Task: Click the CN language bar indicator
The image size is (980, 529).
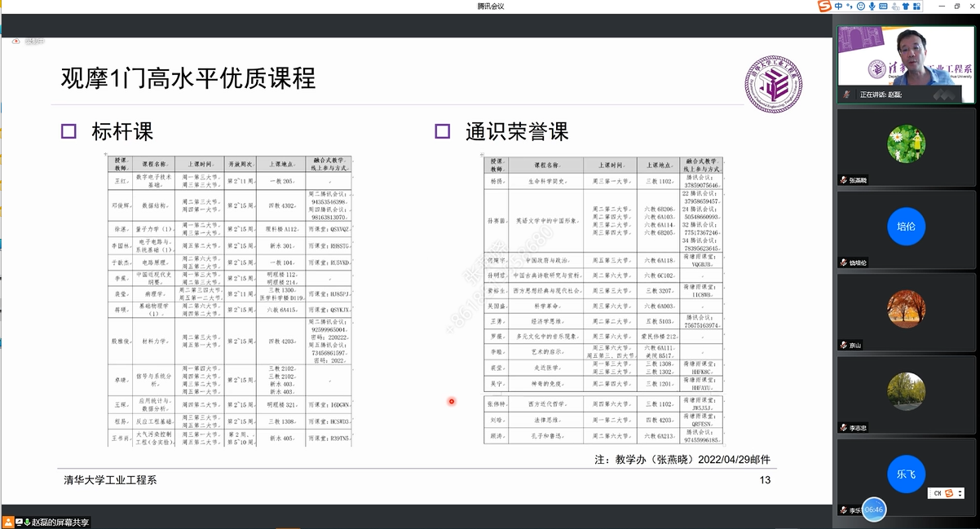Action: tap(938, 493)
